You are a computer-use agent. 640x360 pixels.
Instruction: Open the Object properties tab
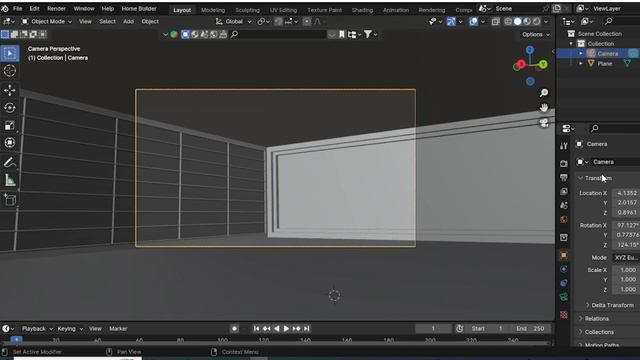pos(564,255)
